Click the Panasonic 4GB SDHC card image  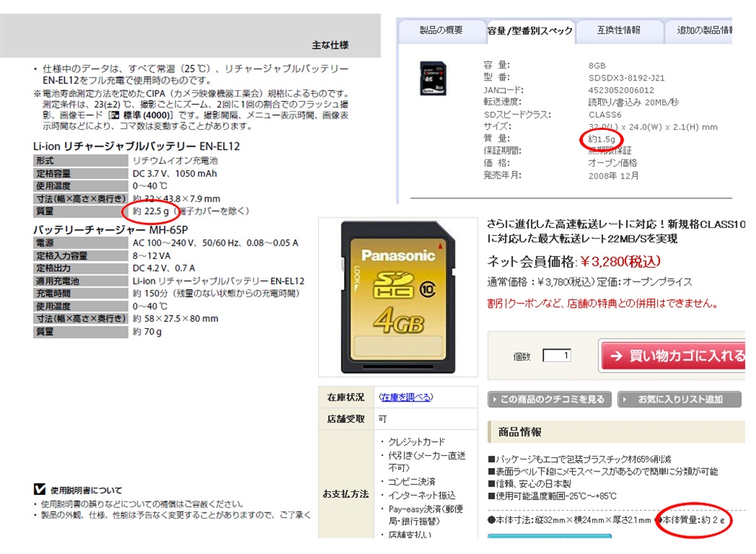[398, 297]
